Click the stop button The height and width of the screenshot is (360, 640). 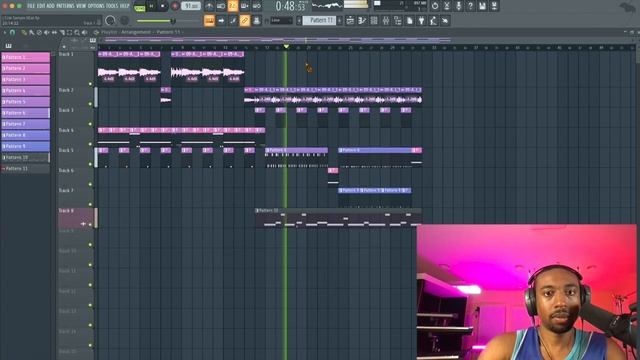coord(163,6)
